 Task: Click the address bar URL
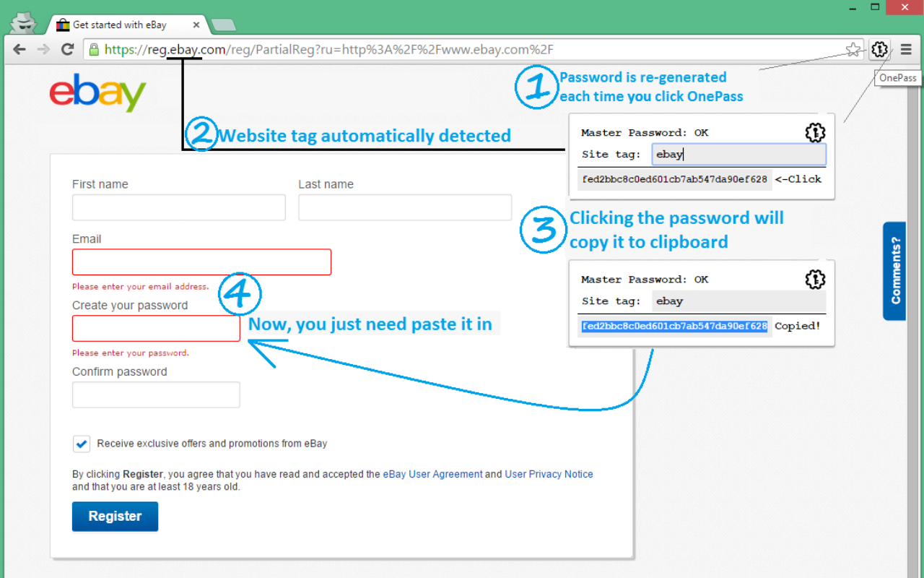click(x=329, y=49)
